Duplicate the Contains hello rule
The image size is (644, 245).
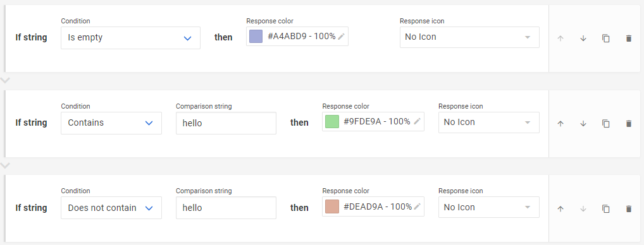click(x=606, y=123)
